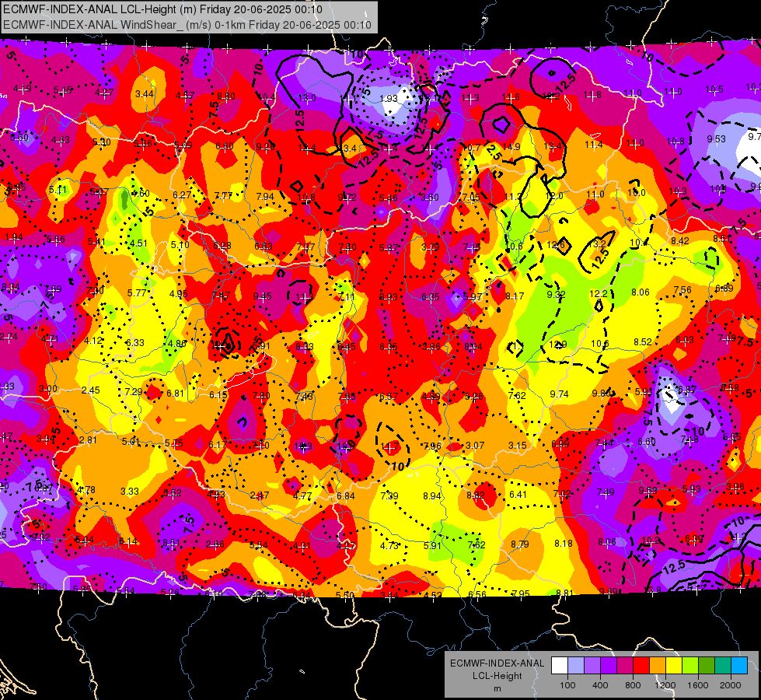Image resolution: width=761 pixels, height=700 pixels.
Task: Click the WindShear 0-1km title line
Action: tap(187, 25)
